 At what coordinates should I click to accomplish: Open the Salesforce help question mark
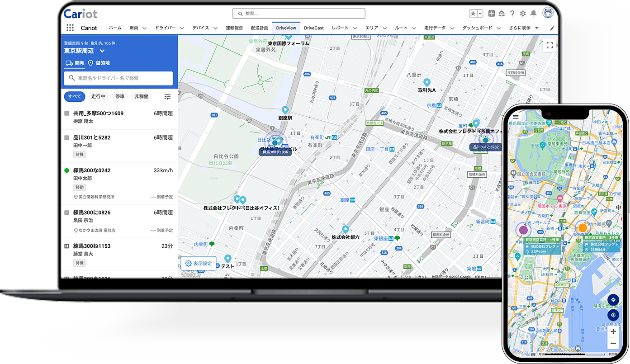pos(512,14)
